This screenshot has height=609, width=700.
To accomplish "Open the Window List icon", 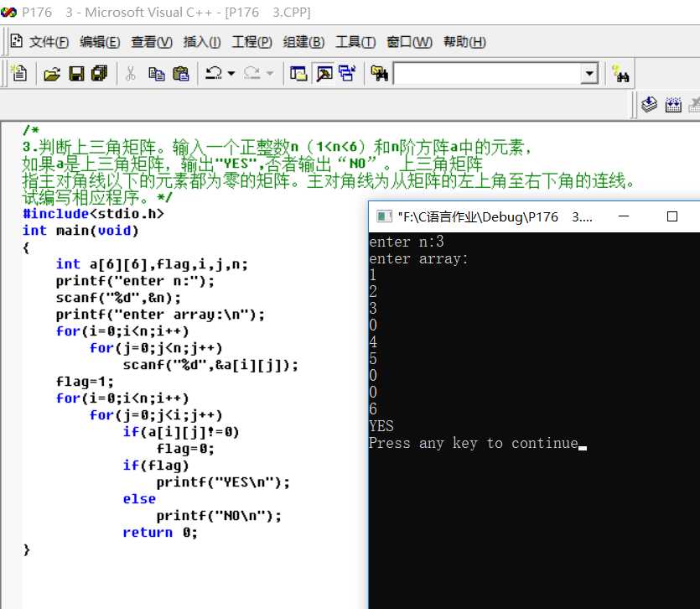I will (x=346, y=73).
